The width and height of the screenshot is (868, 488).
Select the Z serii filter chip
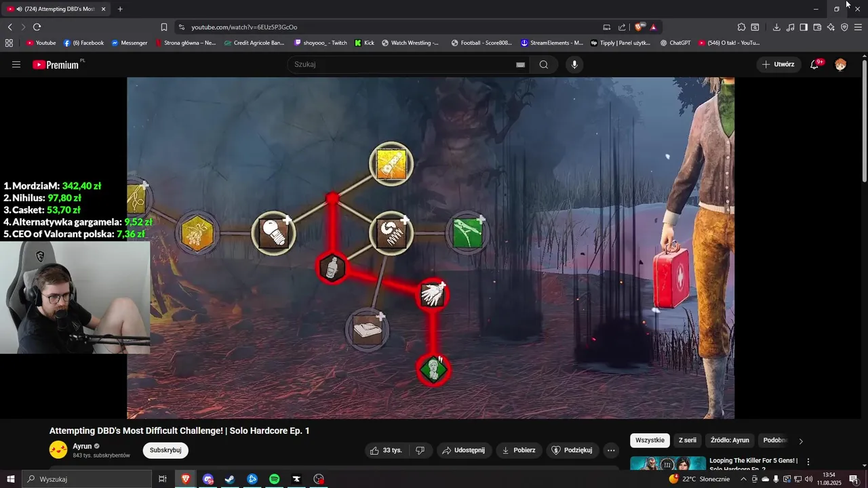(x=688, y=441)
